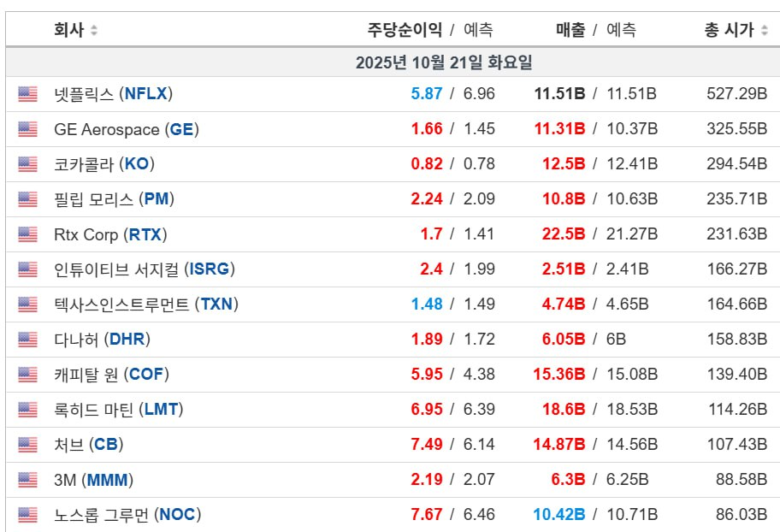Select TXN market cap 164.66B
Viewport: 780px width, 532px height.
tap(737, 304)
